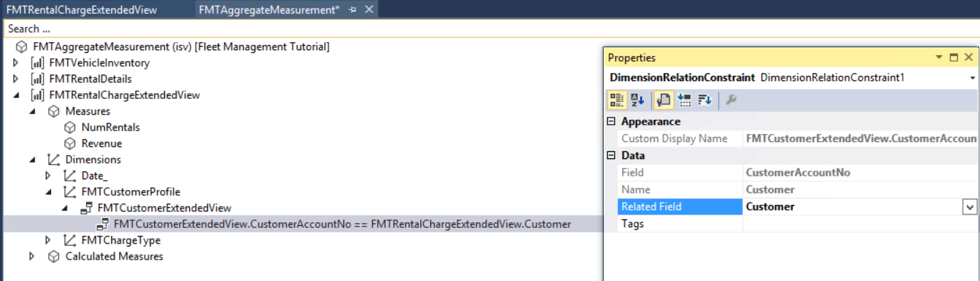This screenshot has width=980, height=281.
Task: Click the FMTVehicleInventory chart icon
Action: [37, 63]
